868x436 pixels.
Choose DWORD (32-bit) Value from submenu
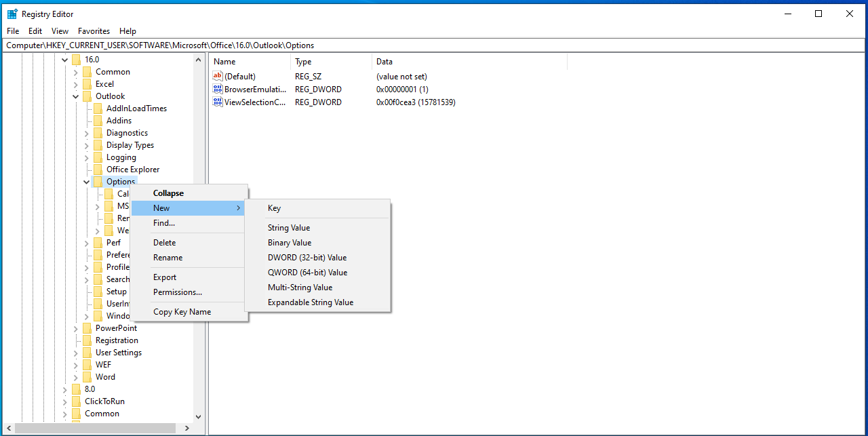point(307,258)
